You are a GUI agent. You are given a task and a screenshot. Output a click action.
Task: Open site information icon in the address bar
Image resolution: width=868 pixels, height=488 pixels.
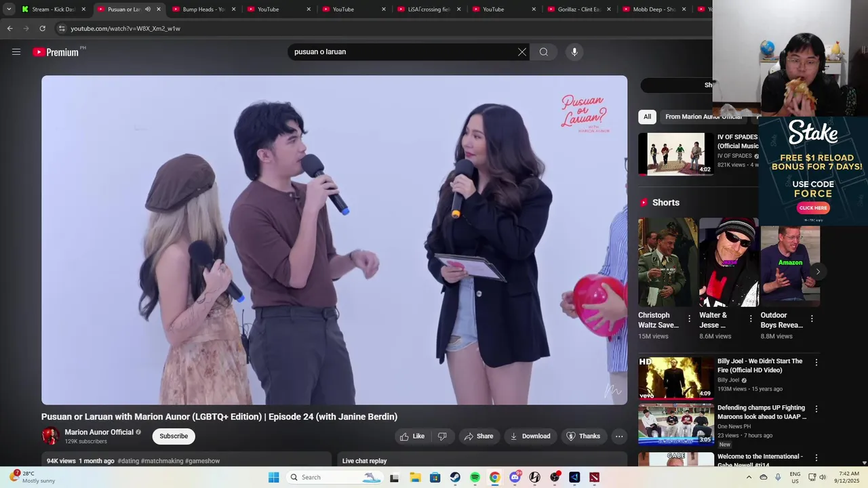[x=61, y=28]
